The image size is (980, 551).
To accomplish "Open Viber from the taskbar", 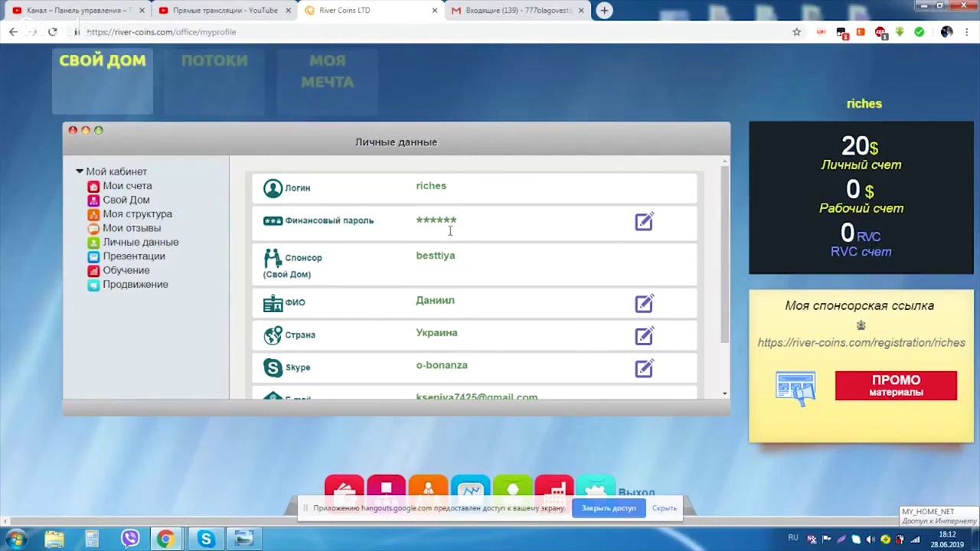I will [x=130, y=539].
